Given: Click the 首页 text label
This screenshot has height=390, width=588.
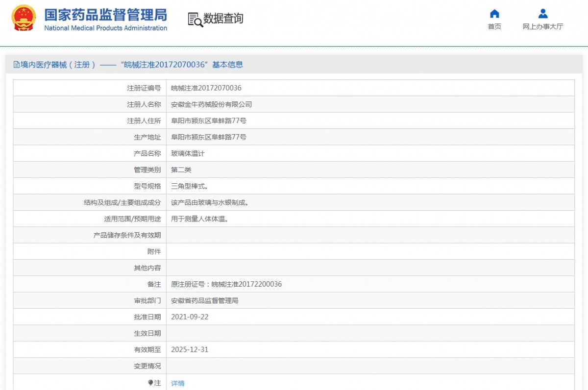Looking at the screenshot, I should coord(494,26).
